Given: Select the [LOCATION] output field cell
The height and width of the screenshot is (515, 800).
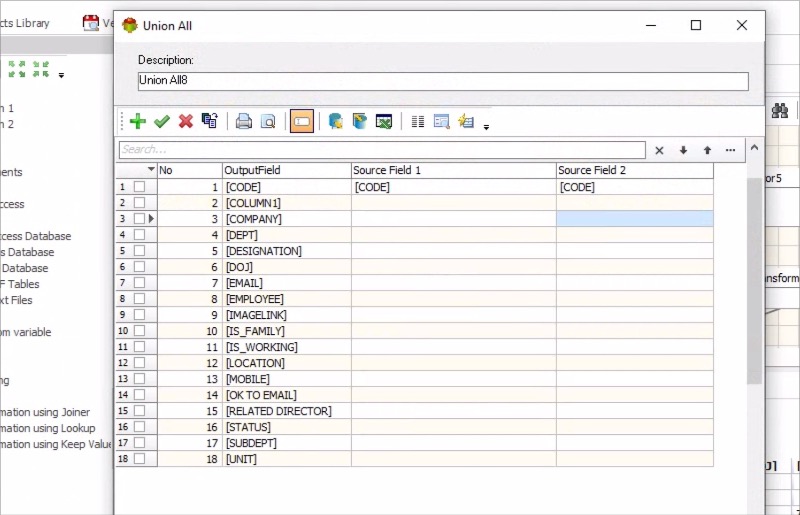Looking at the screenshot, I should (287, 363).
